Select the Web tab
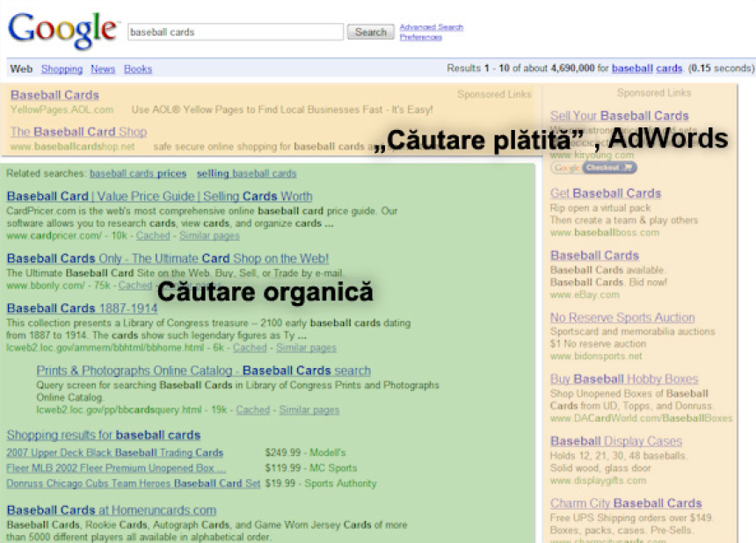 tap(21, 69)
